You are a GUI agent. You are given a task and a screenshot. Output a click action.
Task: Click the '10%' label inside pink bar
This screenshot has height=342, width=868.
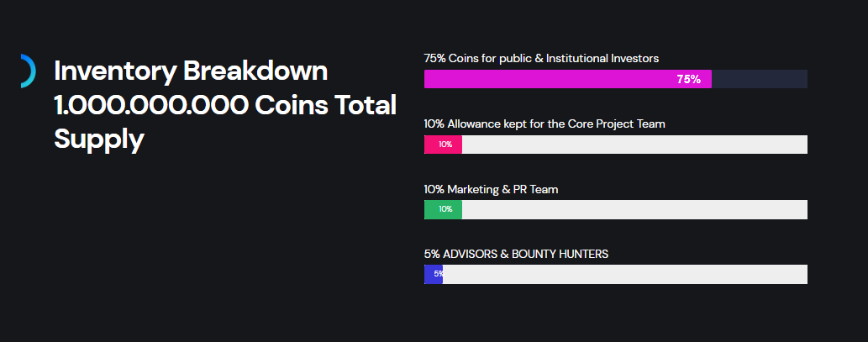pos(445,145)
